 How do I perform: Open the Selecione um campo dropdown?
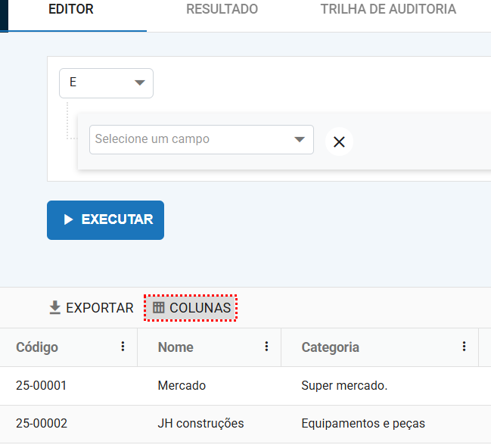point(201,140)
